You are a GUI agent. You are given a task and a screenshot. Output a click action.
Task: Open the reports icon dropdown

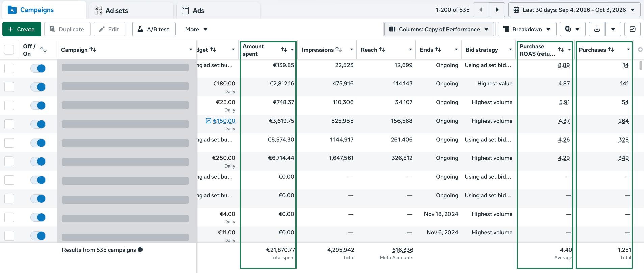(572, 29)
